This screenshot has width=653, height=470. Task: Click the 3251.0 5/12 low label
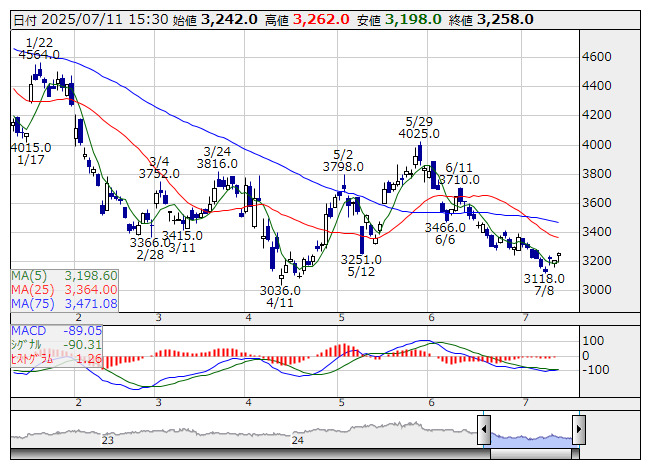click(x=361, y=266)
